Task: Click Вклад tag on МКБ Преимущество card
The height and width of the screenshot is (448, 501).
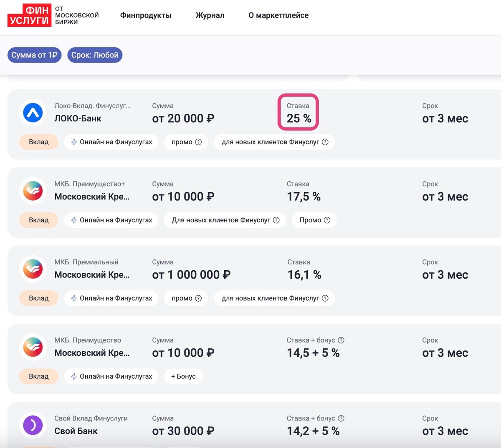Action: (39, 376)
